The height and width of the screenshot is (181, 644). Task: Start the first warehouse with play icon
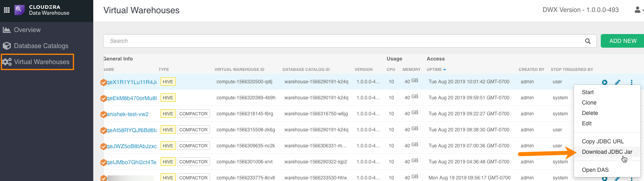(x=604, y=82)
